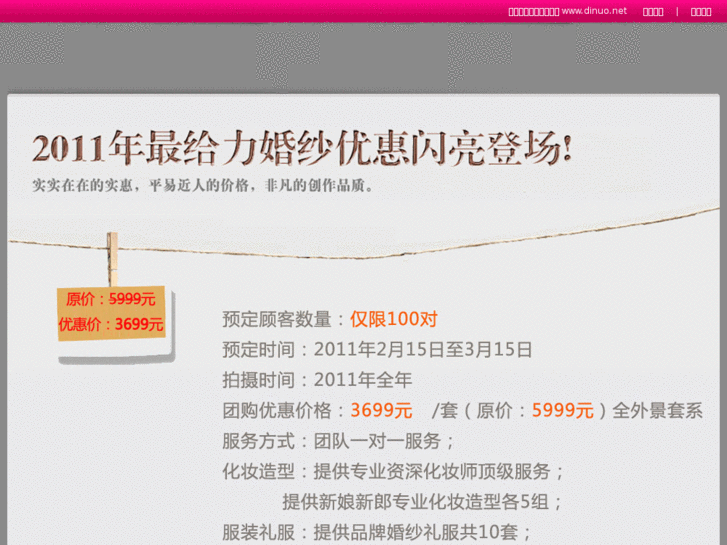Click the line 拍摄时间：2011年全年
Screen dimensions: 727x545
(x=317, y=380)
